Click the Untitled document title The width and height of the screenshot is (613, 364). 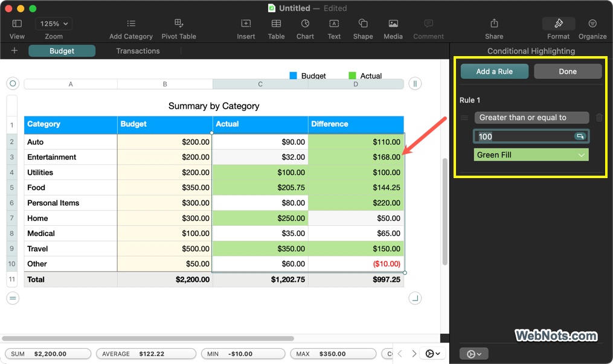coord(294,8)
